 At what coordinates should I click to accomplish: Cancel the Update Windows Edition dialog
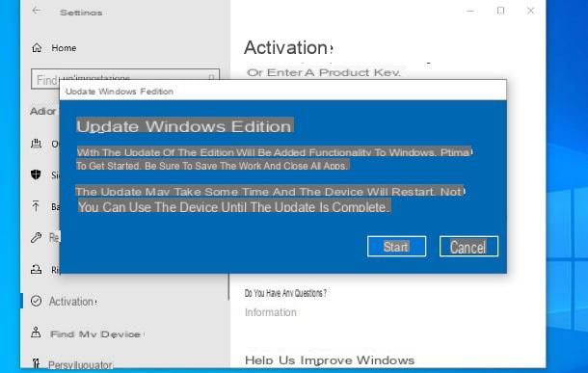tap(468, 247)
